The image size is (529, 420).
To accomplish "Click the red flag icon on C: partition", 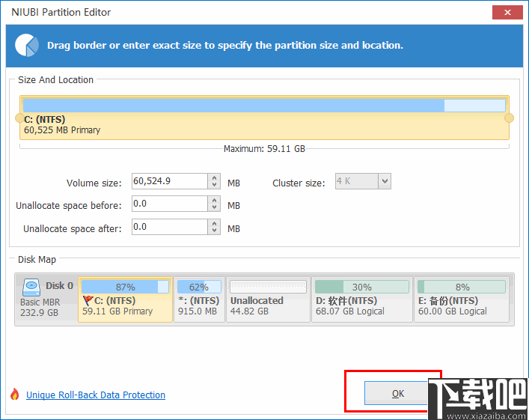I will click(88, 300).
